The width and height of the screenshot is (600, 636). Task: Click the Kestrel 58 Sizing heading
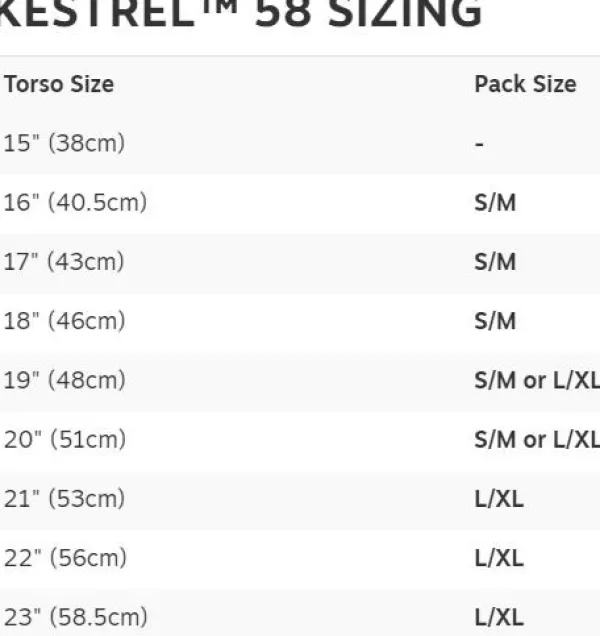click(x=240, y=14)
